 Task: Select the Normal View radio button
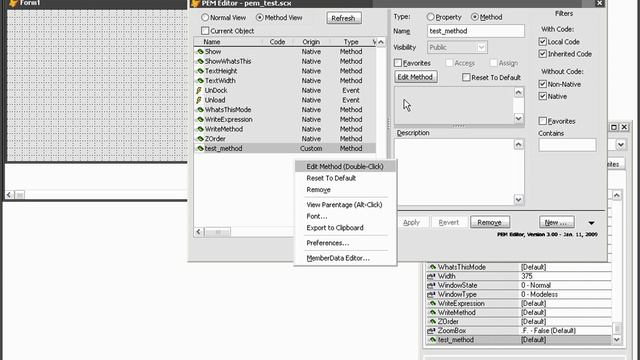pos(205,18)
